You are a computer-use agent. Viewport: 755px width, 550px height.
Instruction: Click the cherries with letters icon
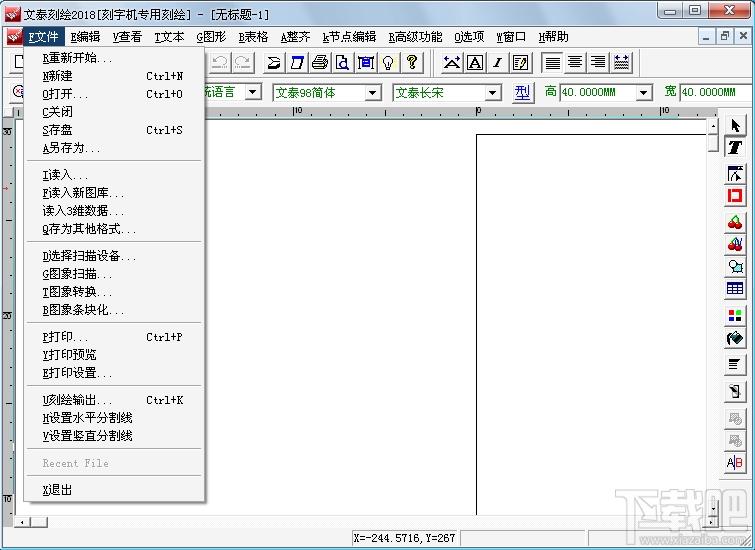(735, 244)
